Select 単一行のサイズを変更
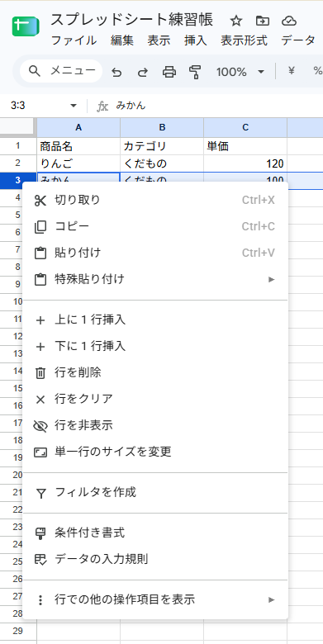Screen dimensions: 323x644 (155, 452)
